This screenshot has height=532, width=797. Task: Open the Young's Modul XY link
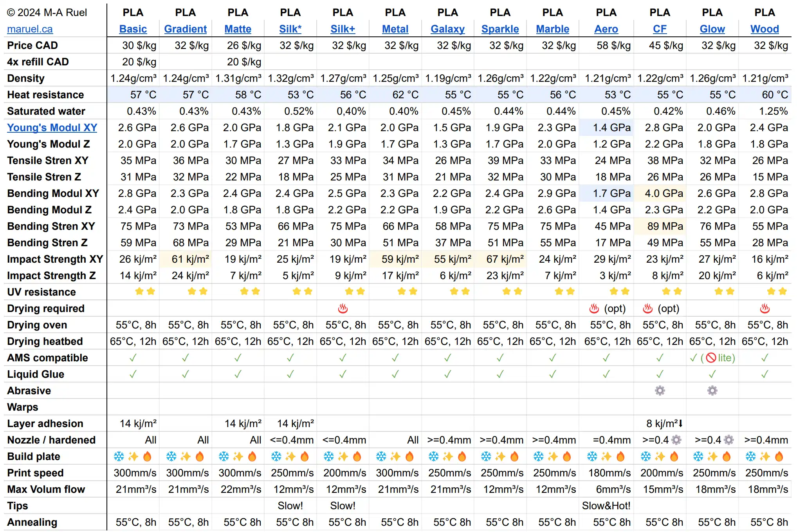(x=52, y=128)
